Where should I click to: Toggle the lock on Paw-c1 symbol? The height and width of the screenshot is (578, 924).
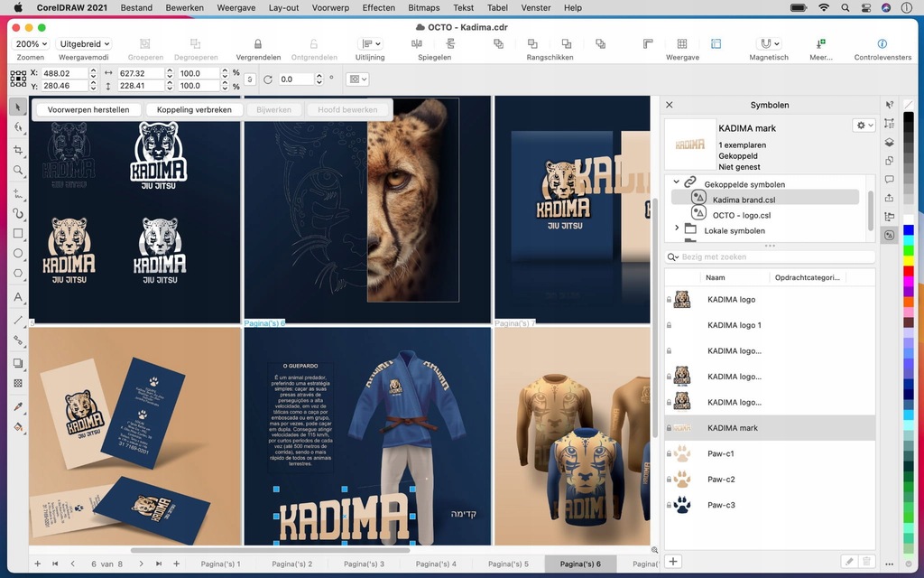point(669,452)
